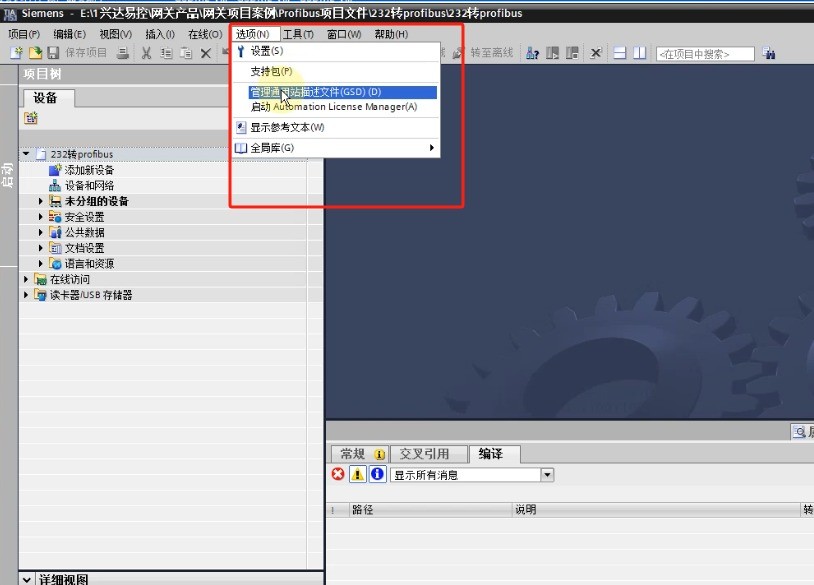Toggle the red error messages filter
Screen dimensions: 814x585
338,474
